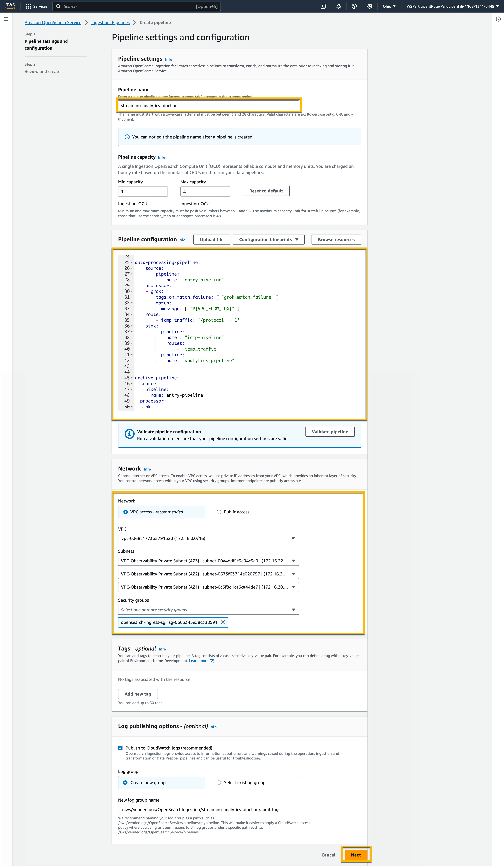
Task: Click the Validate pipeline button
Action: point(330,432)
